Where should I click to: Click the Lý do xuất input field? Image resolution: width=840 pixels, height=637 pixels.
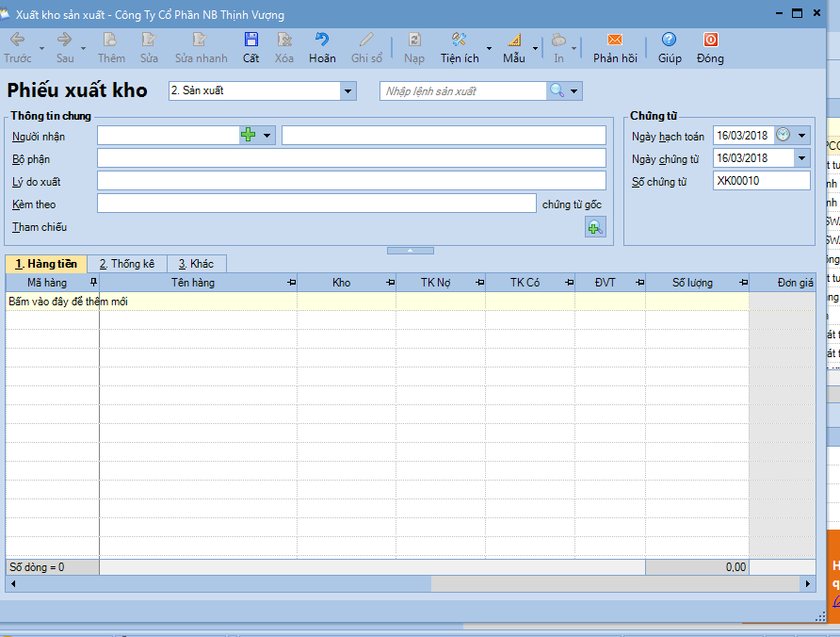[351, 181]
